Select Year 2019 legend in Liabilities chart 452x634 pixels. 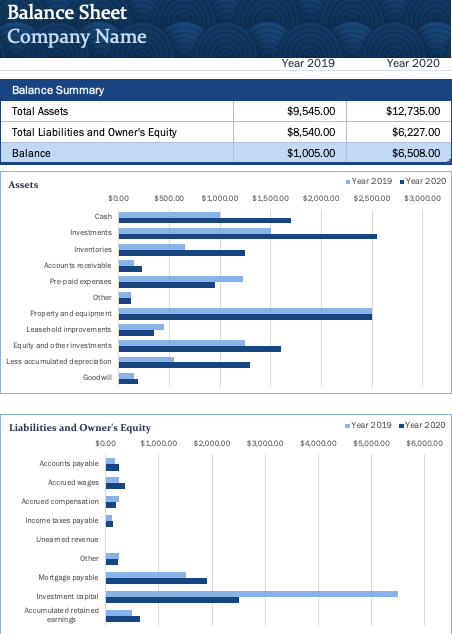pos(368,425)
